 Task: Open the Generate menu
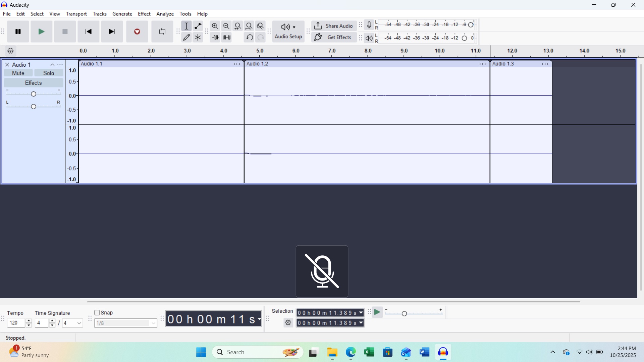[122, 14]
